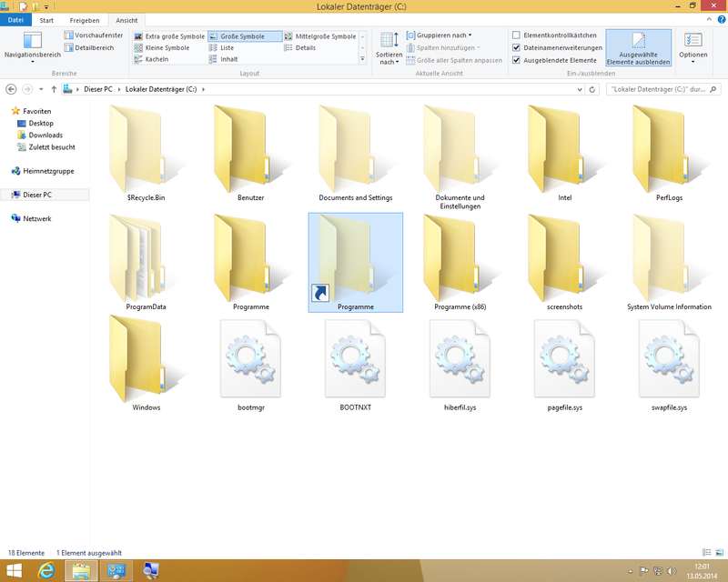The image size is (728, 582).
Task: Open the Start ribbon tab
Action: [46, 20]
